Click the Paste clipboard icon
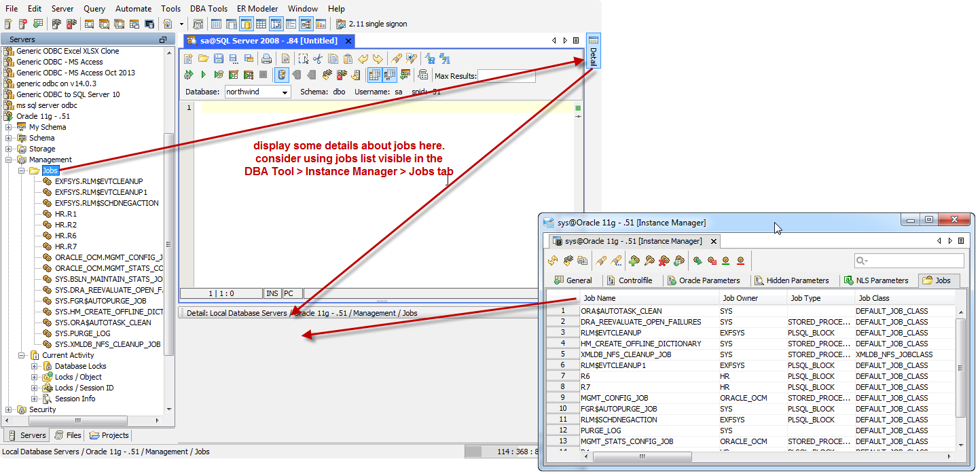Image resolution: width=980 pixels, height=476 pixels. pos(348,58)
